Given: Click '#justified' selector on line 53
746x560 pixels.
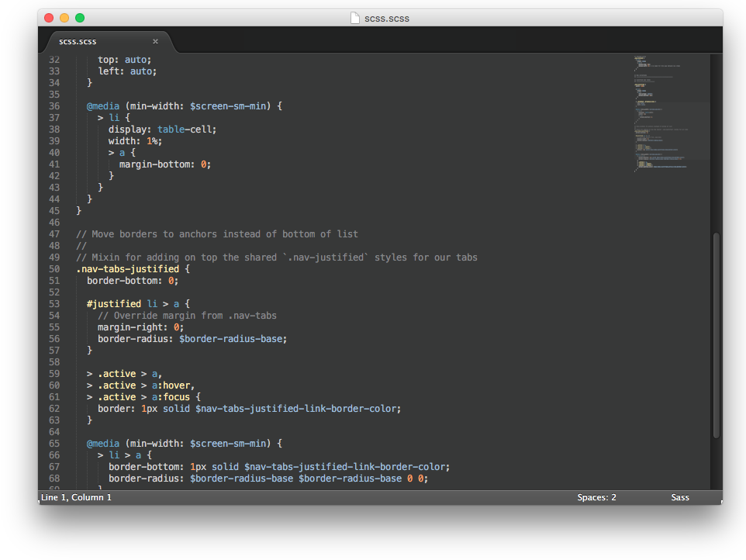Looking at the screenshot, I should pyautogui.click(x=114, y=304).
